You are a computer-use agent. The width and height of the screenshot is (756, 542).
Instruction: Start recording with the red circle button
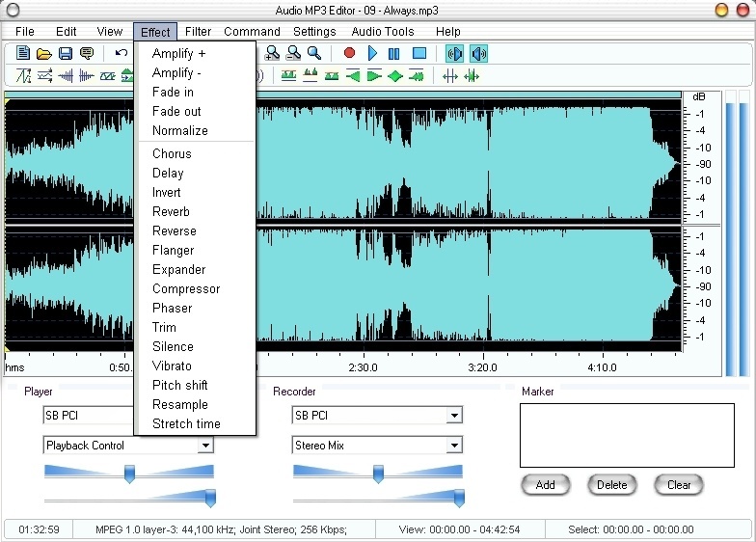pyautogui.click(x=349, y=53)
